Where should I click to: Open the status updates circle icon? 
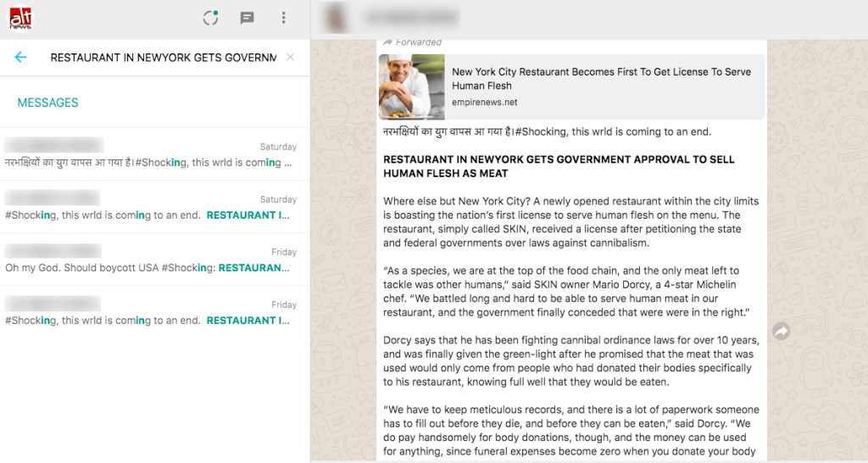210,18
